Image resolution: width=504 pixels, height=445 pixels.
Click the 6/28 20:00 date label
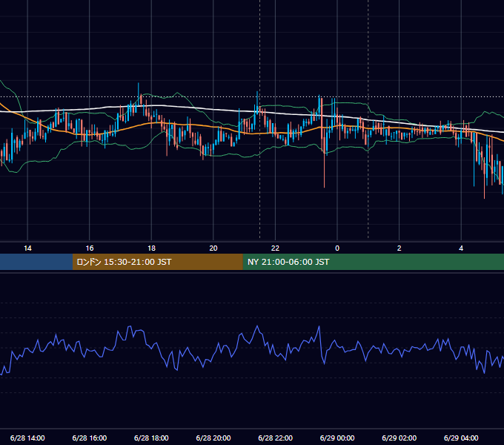tap(213, 438)
